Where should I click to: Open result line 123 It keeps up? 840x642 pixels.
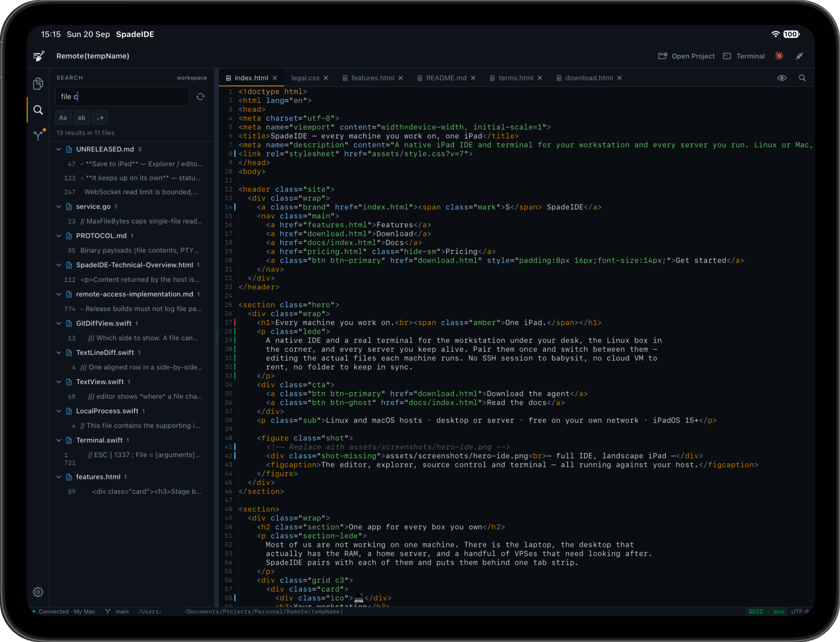132,178
